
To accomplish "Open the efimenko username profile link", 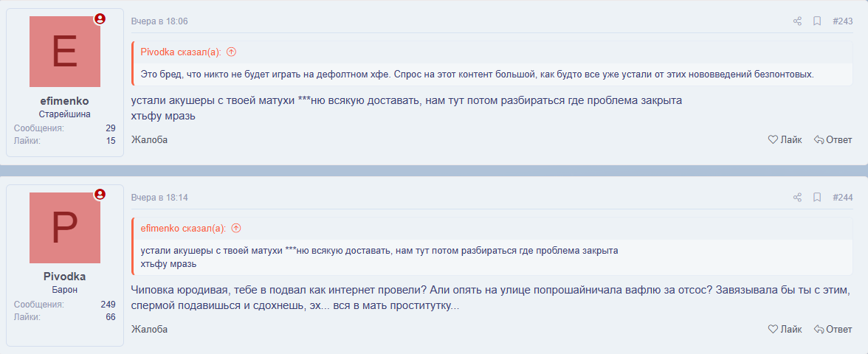I will (65, 101).
